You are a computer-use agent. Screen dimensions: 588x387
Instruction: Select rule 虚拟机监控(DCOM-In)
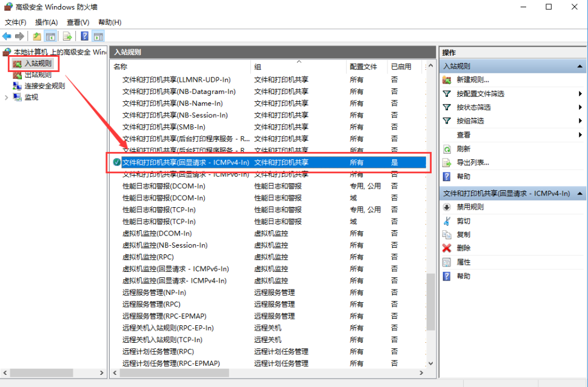pos(157,233)
